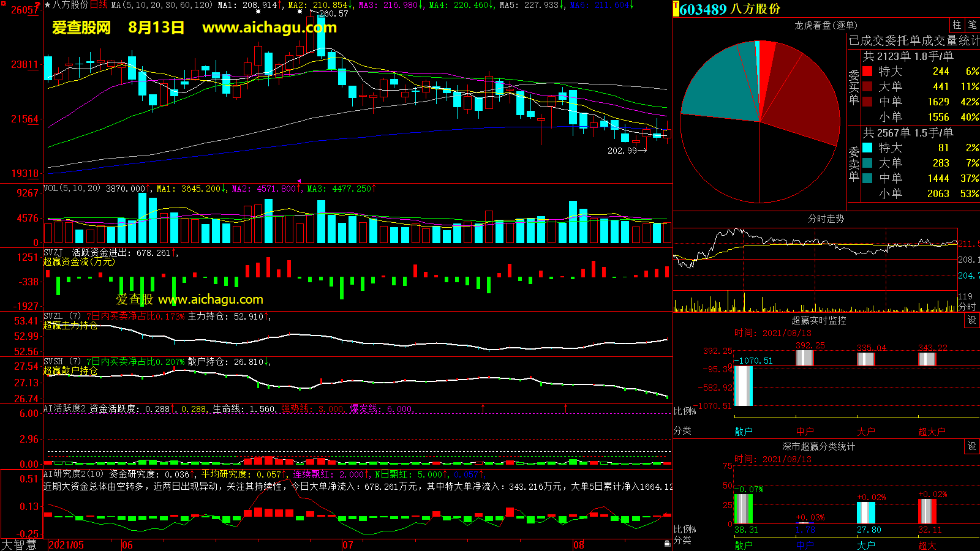Screen dimensions: 980x551
Task: Click the small red square icon at the top-left corner
Action: (38, 5)
